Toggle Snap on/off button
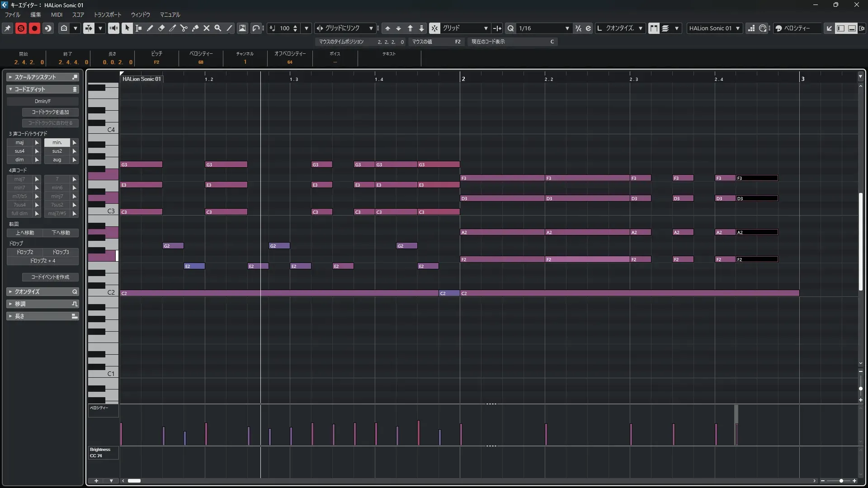Image resolution: width=868 pixels, height=488 pixels. (434, 28)
